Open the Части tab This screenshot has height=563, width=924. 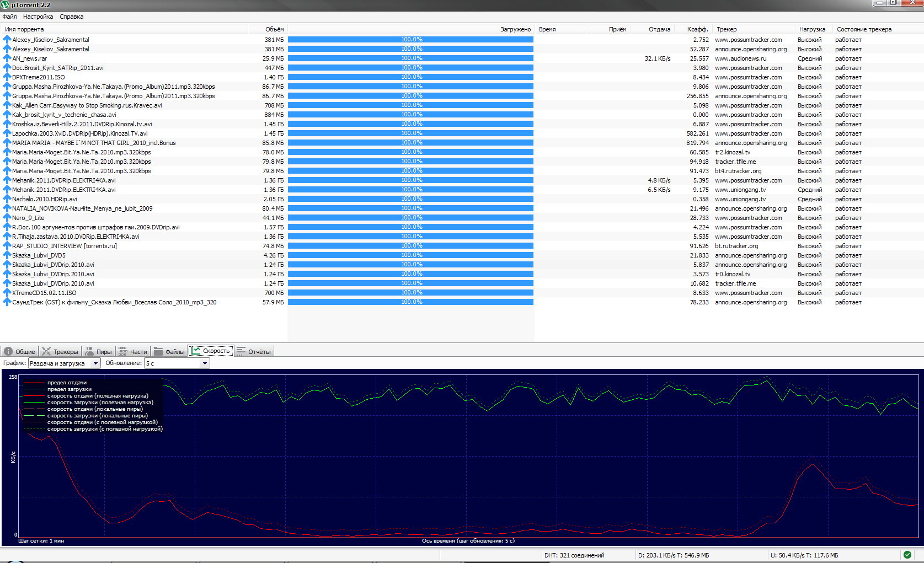(x=133, y=351)
